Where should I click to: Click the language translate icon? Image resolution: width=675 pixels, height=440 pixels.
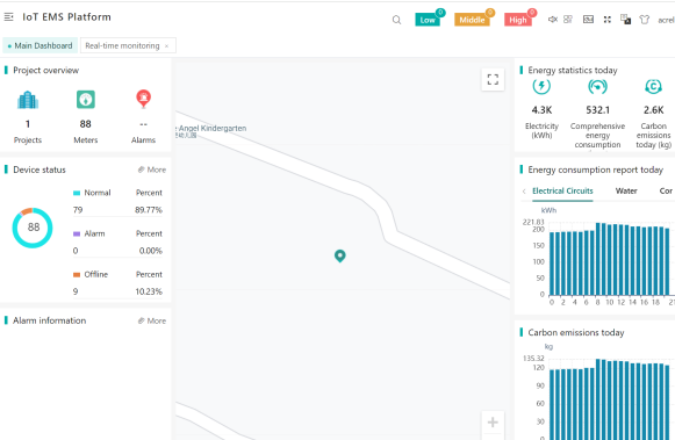point(625,19)
